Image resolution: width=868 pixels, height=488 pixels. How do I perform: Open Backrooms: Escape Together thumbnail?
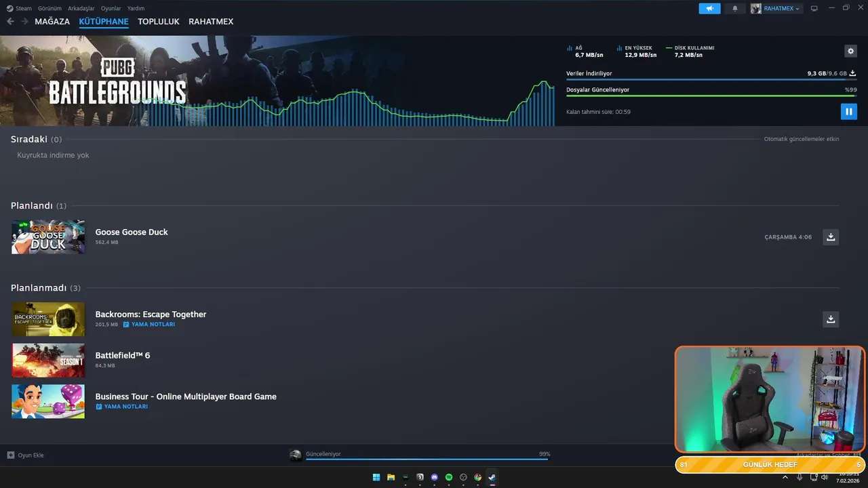click(48, 319)
